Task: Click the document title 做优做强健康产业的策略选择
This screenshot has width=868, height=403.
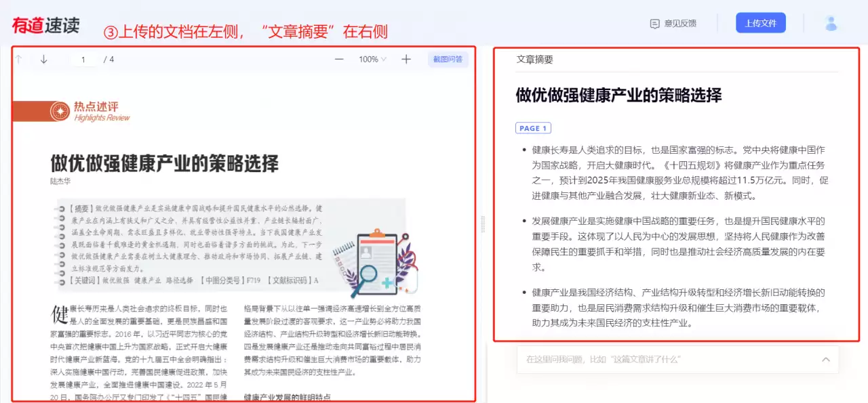Action: click(x=165, y=163)
